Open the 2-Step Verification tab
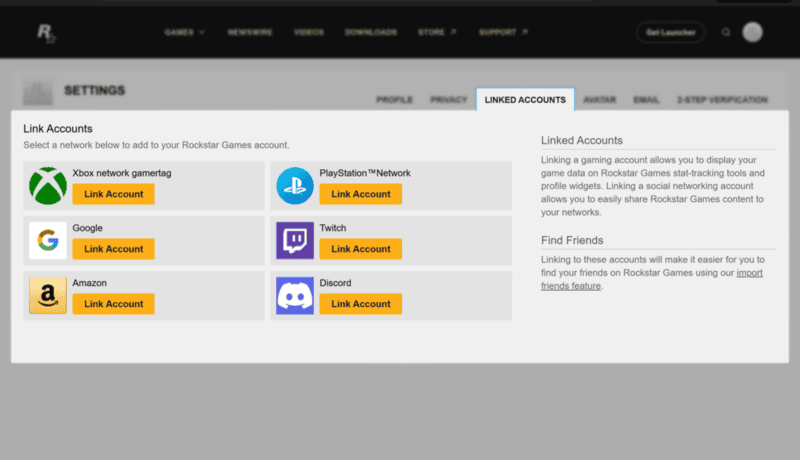This screenshot has height=460, width=800. [x=722, y=99]
